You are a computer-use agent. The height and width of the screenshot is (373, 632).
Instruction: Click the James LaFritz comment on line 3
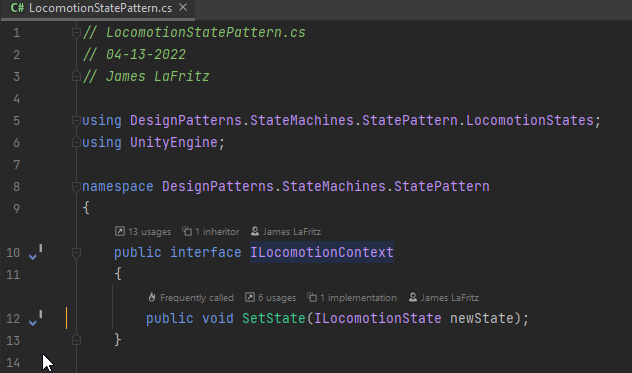click(x=158, y=76)
